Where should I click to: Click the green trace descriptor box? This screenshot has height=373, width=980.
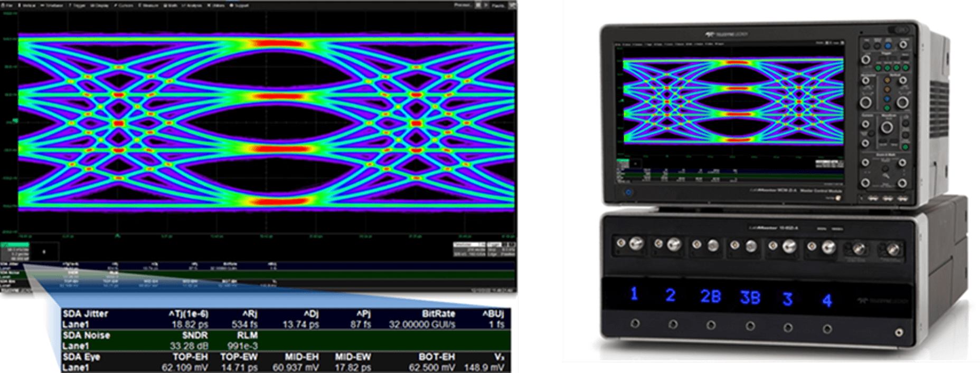click(x=15, y=251)
